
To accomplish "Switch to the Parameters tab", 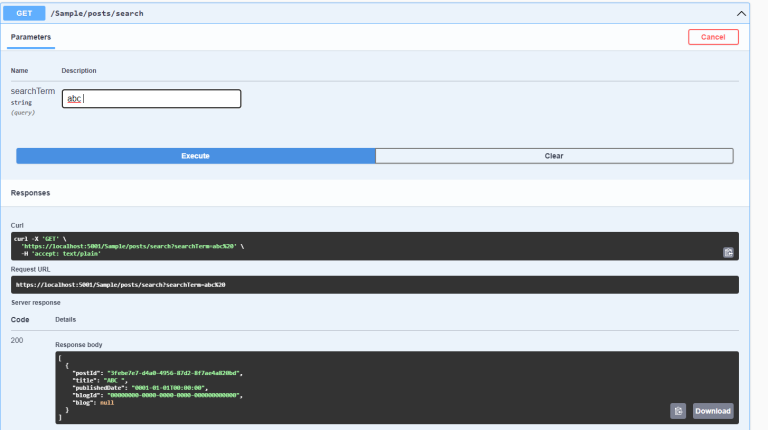I will [31, 37].
